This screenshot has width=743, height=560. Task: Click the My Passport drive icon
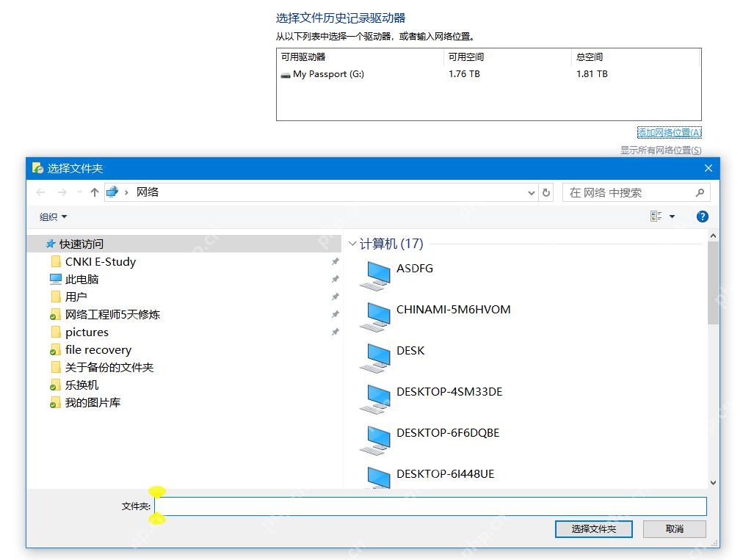286,75
